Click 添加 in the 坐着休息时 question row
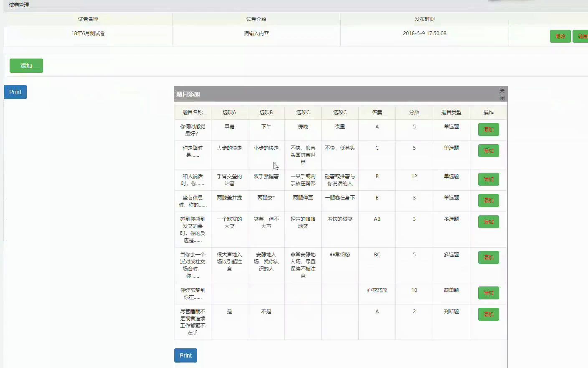Image resolution: width=588 pixels, height=368 pixels. [488, 201]
